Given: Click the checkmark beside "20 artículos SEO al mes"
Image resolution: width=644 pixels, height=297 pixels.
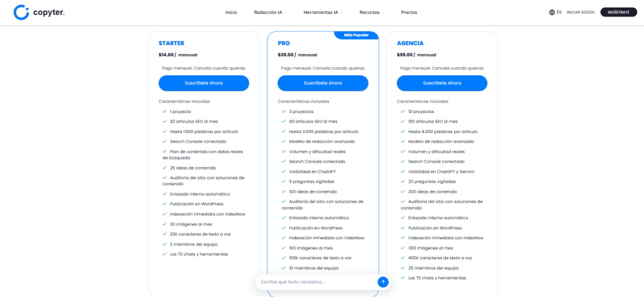Looking at the screenshot, I should pos(164,121).
